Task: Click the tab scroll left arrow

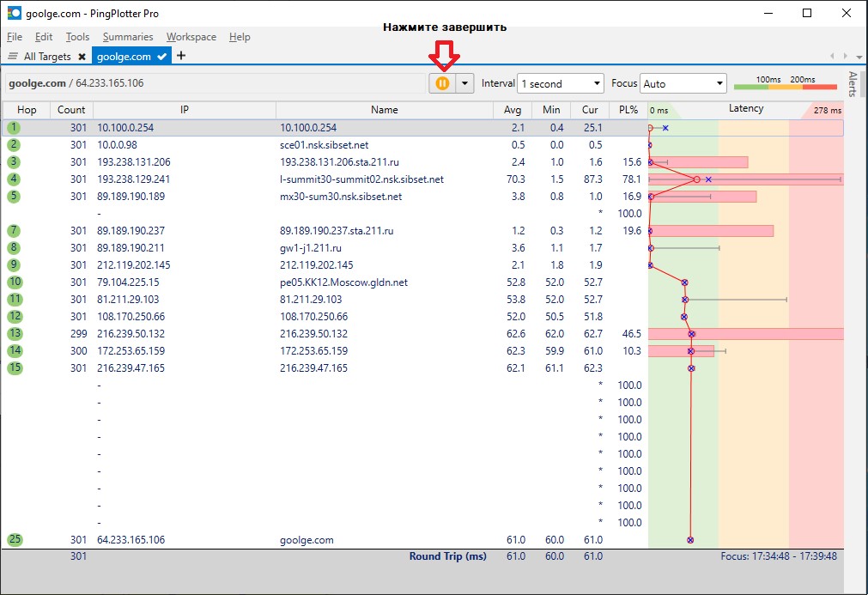Action: tap(831, 56)
